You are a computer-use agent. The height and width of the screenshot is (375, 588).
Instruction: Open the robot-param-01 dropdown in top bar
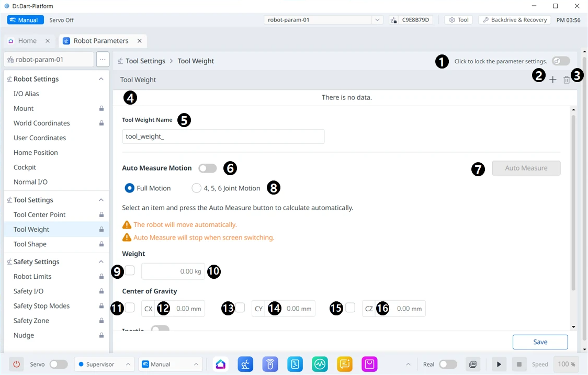377,20
